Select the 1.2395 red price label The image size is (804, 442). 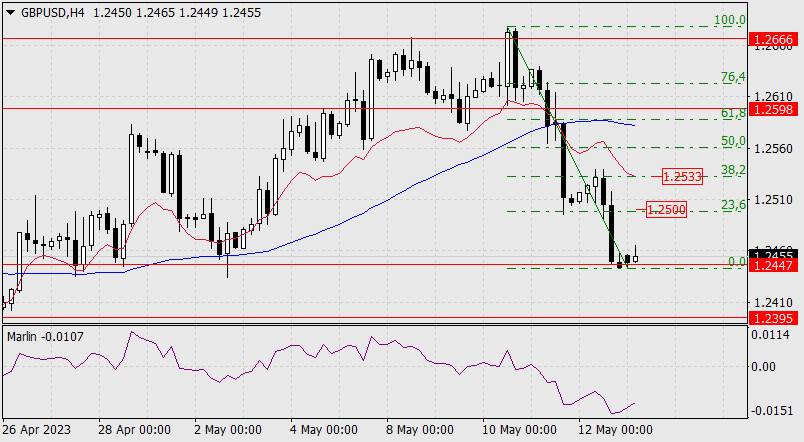point(774,318)
